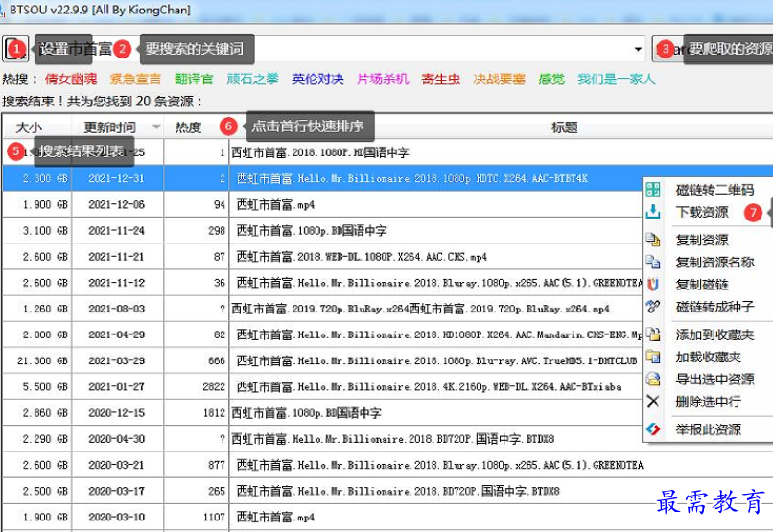Click the 标题 column header
This screenshot has height=532, width=773.
click(x=564, y=127)
